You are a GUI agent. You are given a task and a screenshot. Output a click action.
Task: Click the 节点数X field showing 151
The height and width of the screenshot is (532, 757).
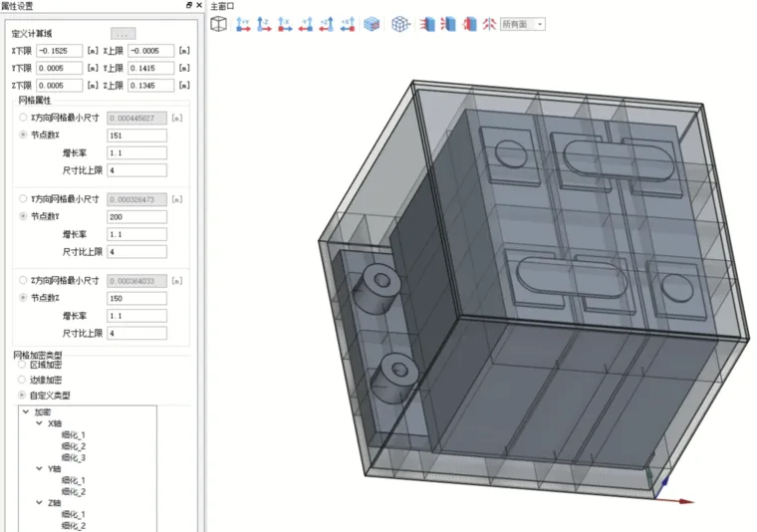tap(137, 135)
